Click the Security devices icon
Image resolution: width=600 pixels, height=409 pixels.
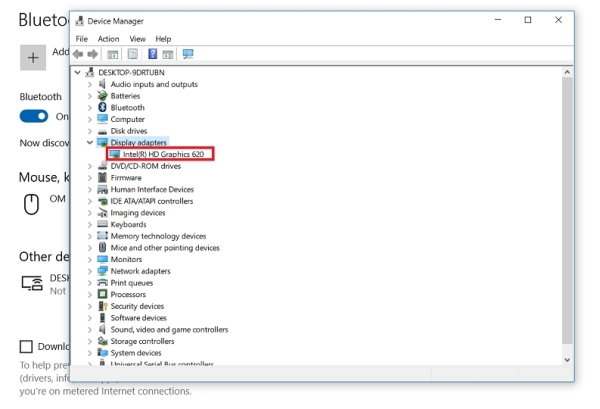(x=103, y=306)
